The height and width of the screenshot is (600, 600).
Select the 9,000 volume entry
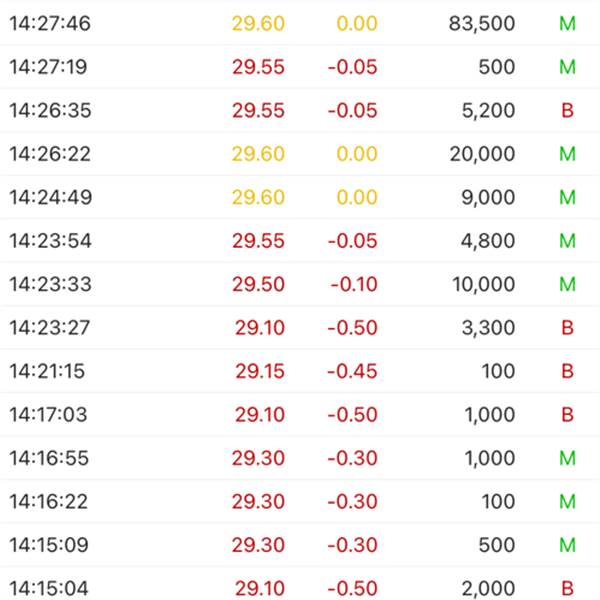[488, 197]
